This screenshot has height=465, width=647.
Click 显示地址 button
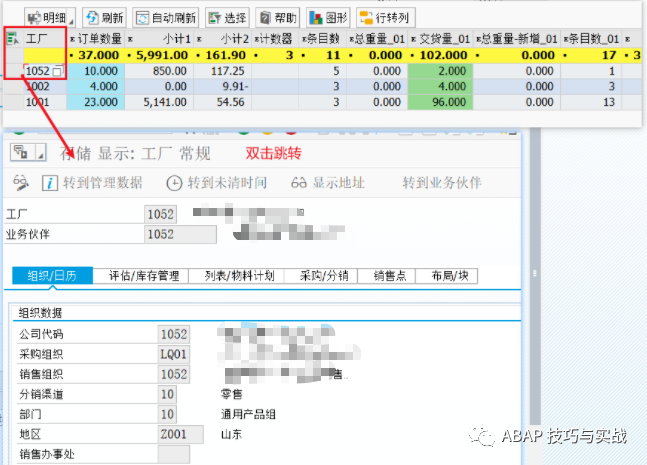pyautogui.click(x=328, y=183)
